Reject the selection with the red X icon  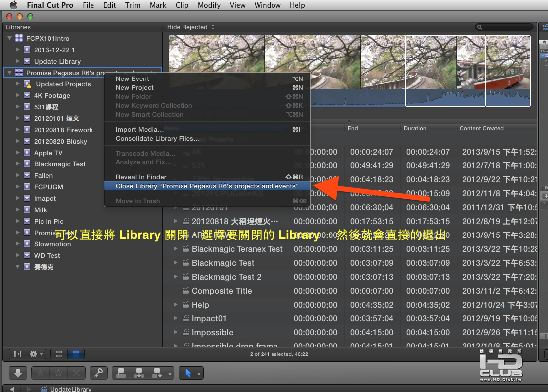click(76, 373)
